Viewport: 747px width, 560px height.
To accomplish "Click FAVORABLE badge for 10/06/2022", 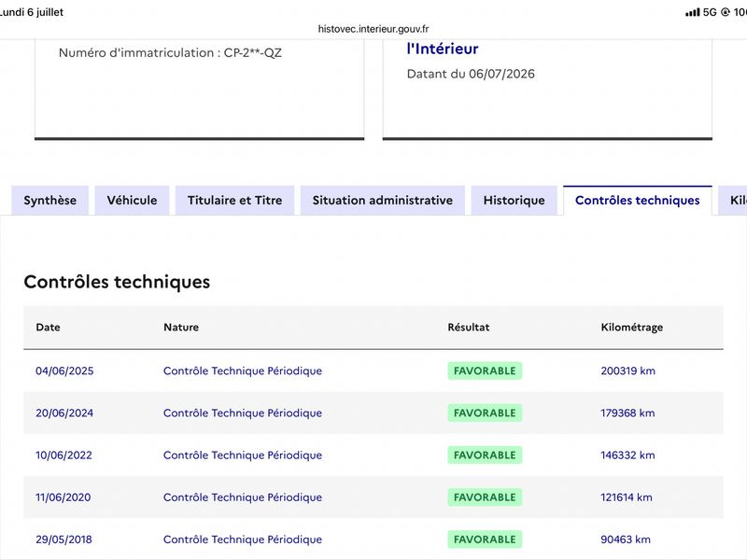I will 485,455.
